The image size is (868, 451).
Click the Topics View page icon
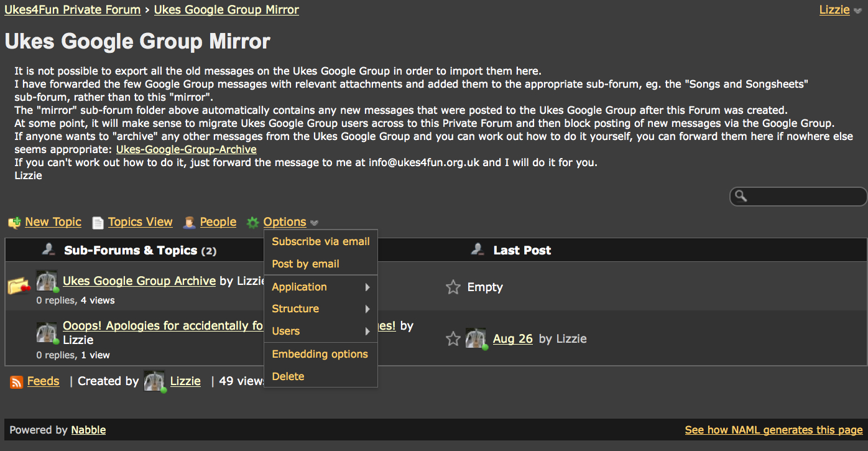[x=98, y=223]
